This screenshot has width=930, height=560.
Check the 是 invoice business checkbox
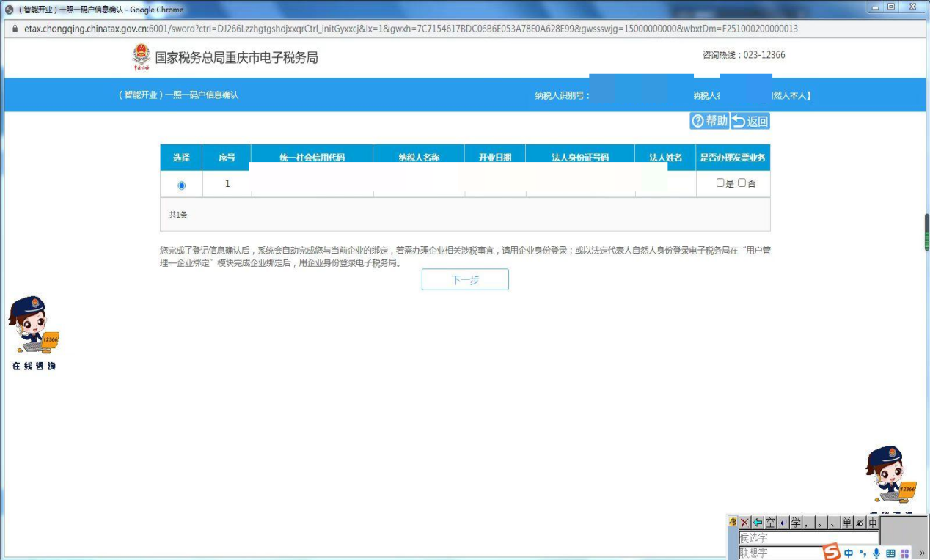[x=720, y=183]
